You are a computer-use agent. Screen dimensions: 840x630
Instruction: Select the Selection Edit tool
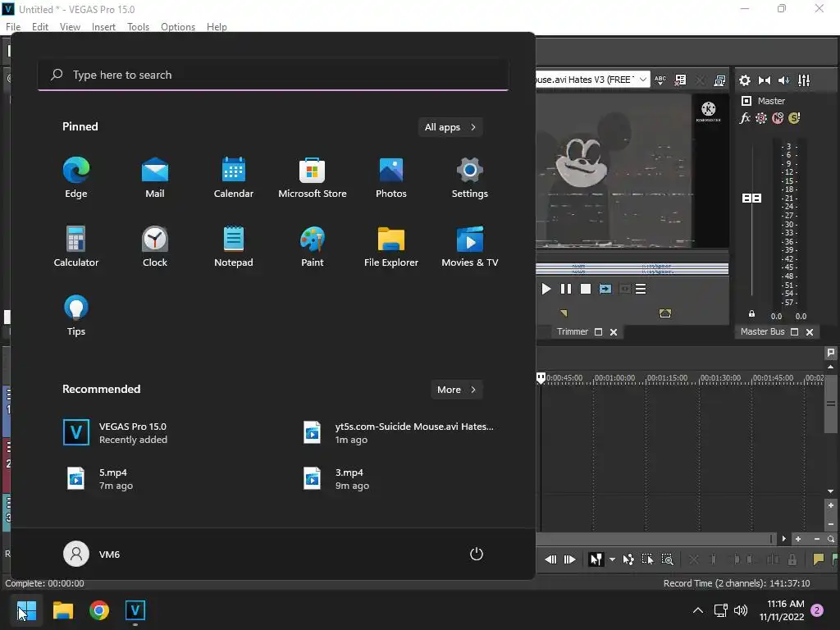coord(648,559)
